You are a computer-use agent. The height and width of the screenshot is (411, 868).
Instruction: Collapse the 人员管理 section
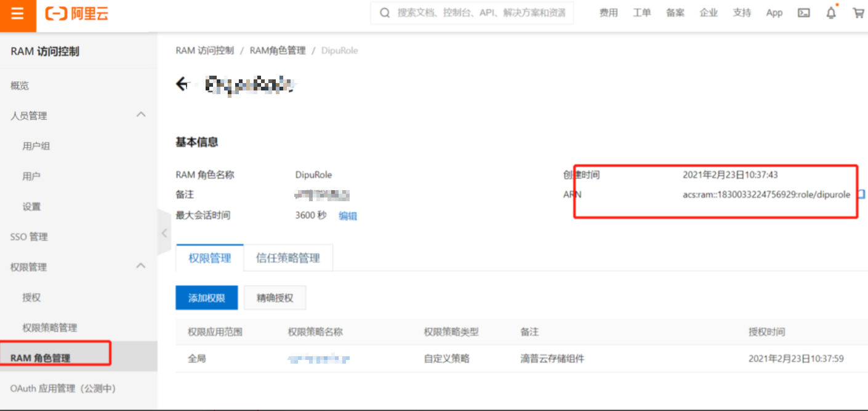[141, 115]
